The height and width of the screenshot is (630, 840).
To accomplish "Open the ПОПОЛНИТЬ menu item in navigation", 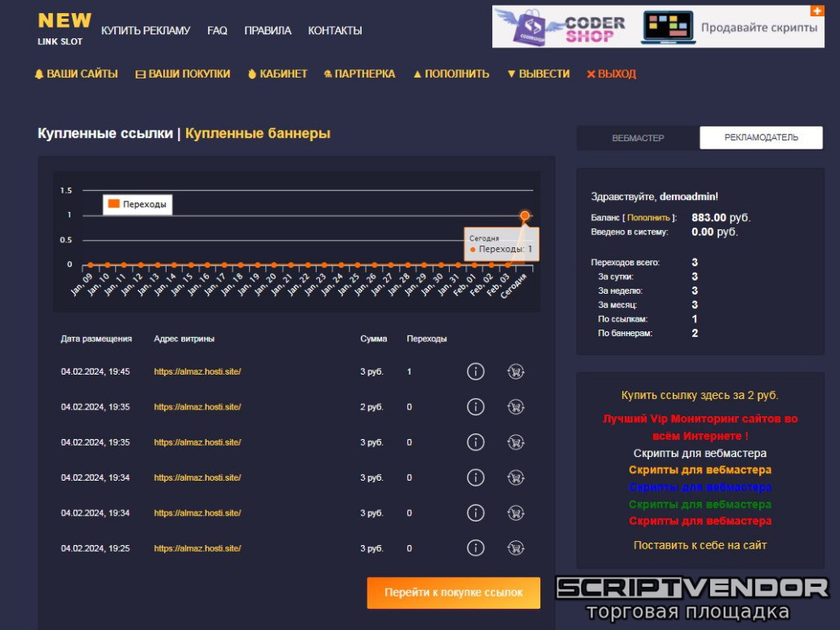I will [451, 74].
